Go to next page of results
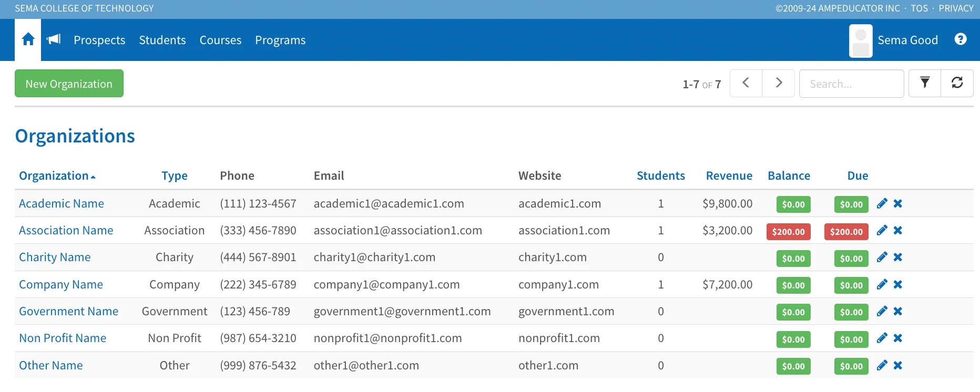The width and height of the screenshot is (980, 392). (779, 83)
